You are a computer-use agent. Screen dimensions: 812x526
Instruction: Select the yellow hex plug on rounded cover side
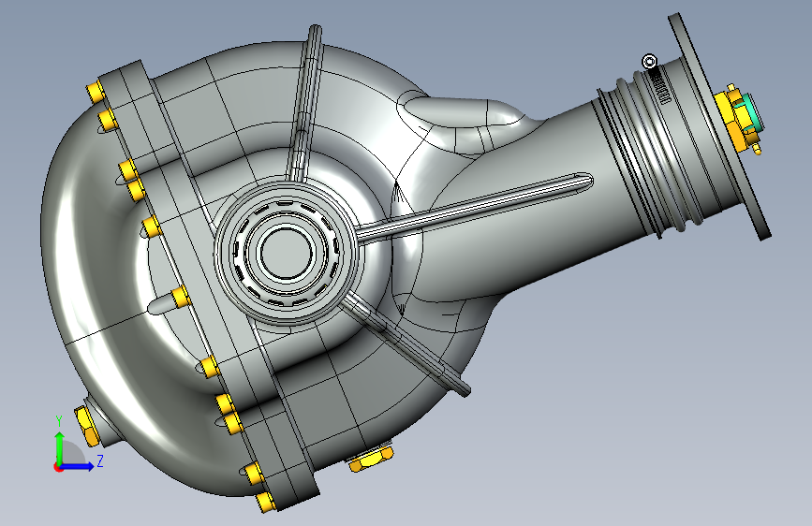click(86, 426)
